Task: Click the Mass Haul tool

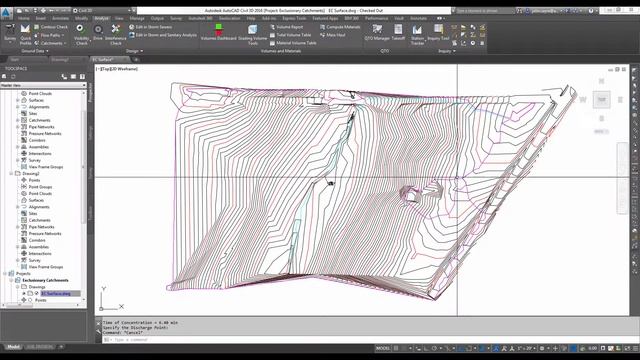Action: [333, 35]
